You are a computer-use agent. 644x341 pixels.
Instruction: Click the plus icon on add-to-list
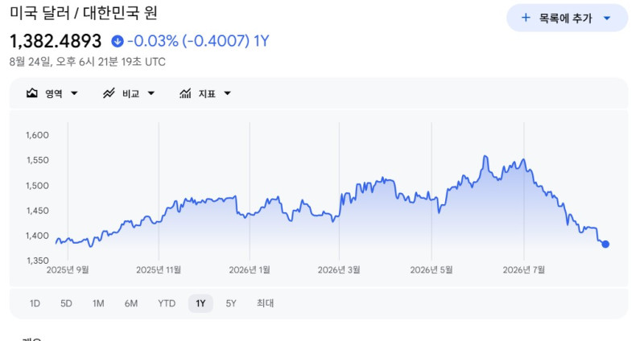pyautogui.click(x=526, y=18)
